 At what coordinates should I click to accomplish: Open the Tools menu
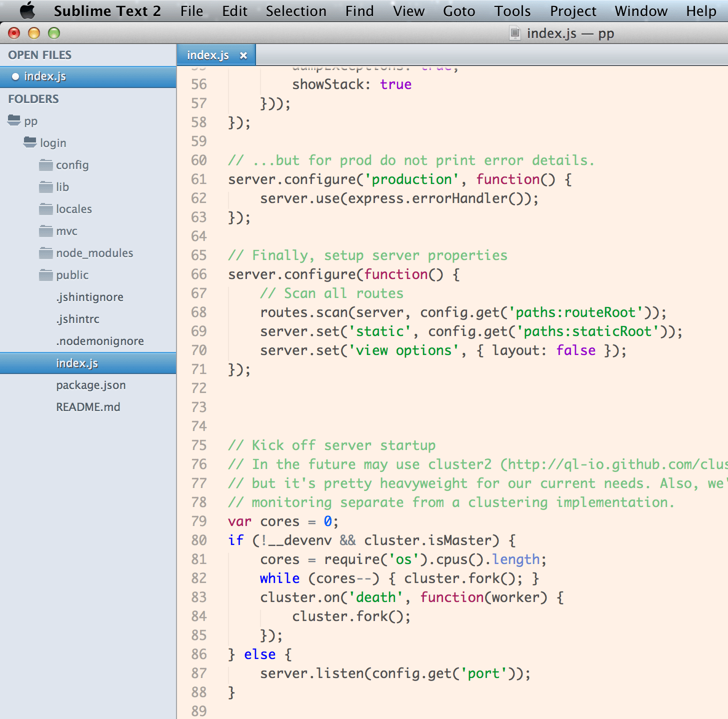coord(512,10)
